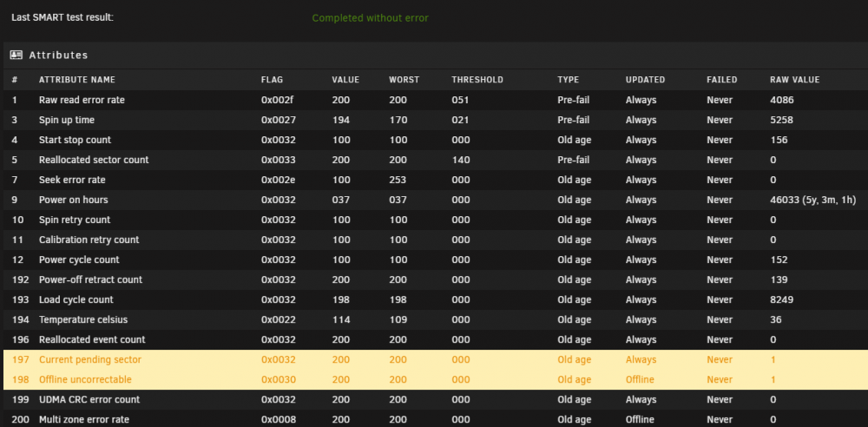Image resolution: width=868 pixels, height=427 pixels.
Task: Click 'Old age' type in Power on hours row
Action: click(574, 200)
